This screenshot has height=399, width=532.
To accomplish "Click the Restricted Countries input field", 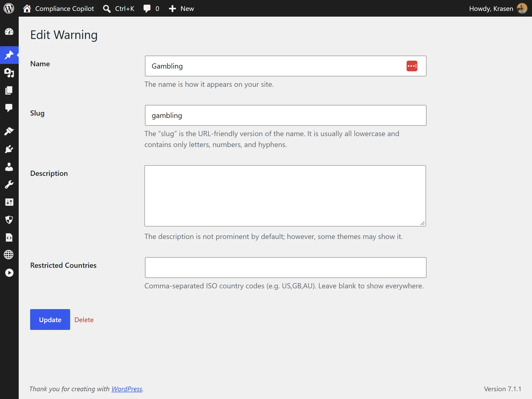I will click(285, 268).
